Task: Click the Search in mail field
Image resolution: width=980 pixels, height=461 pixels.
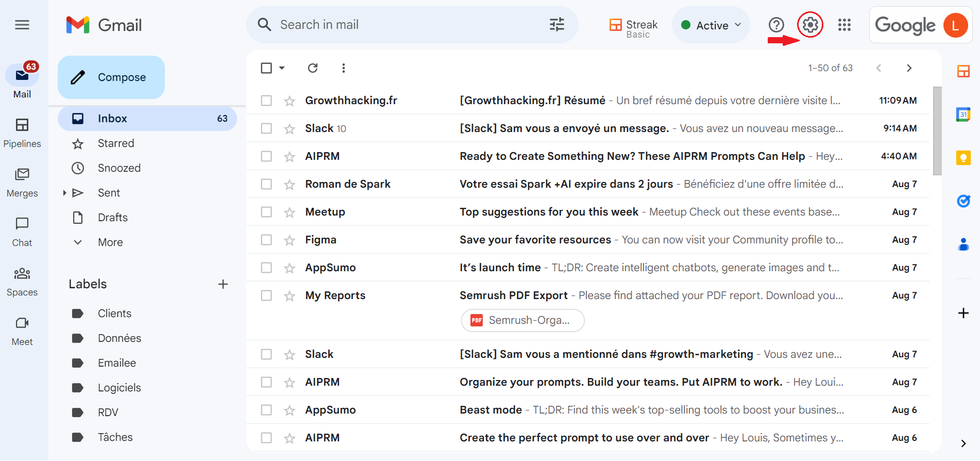Action: click(412, 25)
